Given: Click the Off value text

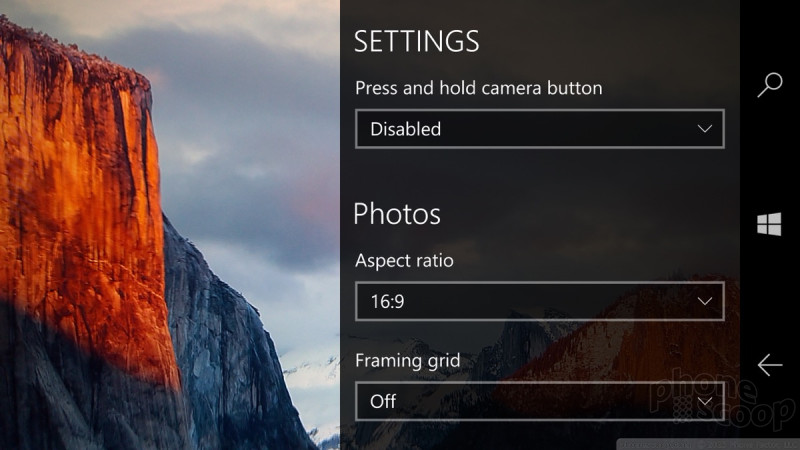Looking at the screenshot, I should 383,402.
